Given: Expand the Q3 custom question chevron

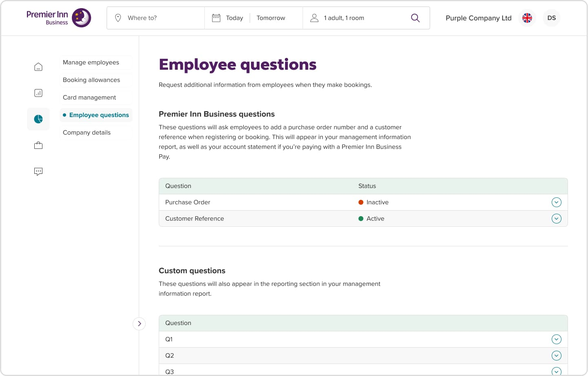Looking at the screenshot, I should [557, 371].
